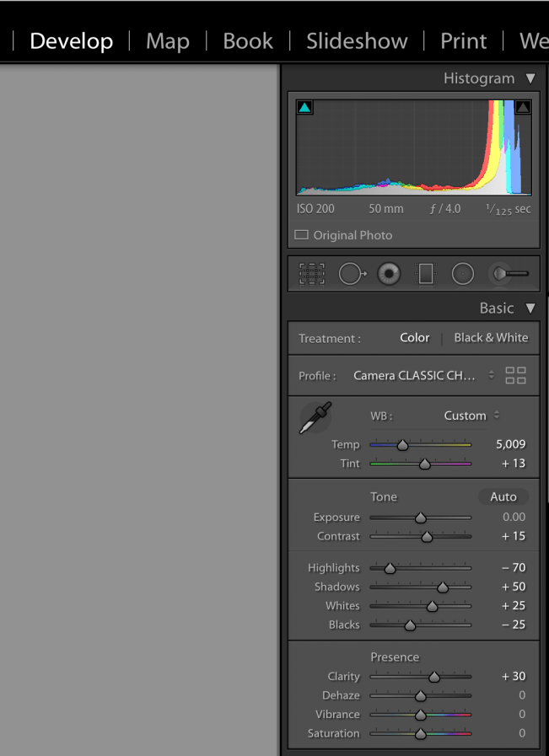Toggle shadow clipping indicator in histogram
549x756 pixels.
304,107
